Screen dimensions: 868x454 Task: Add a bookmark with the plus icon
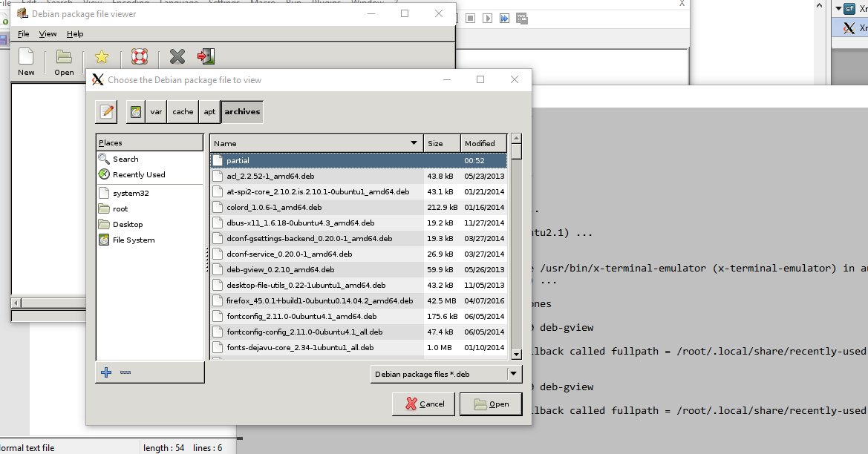tap(106, 372)
